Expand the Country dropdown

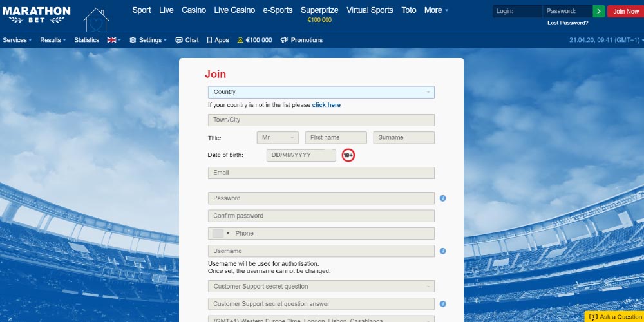click(x=321, y=92)
